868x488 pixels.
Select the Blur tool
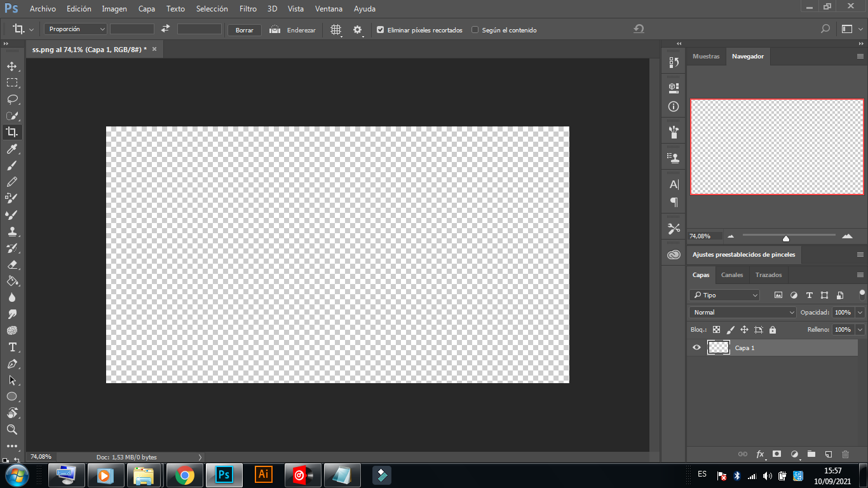pos(12,297)
